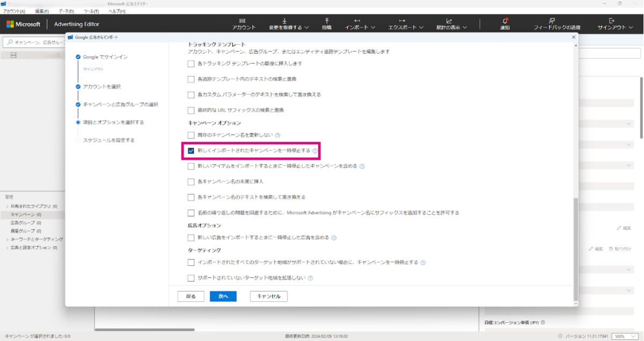Image resolution: width=644 pixels, height=341 pixels.
Task: Click the version info icon in status bar
Action: coord(560,336)
